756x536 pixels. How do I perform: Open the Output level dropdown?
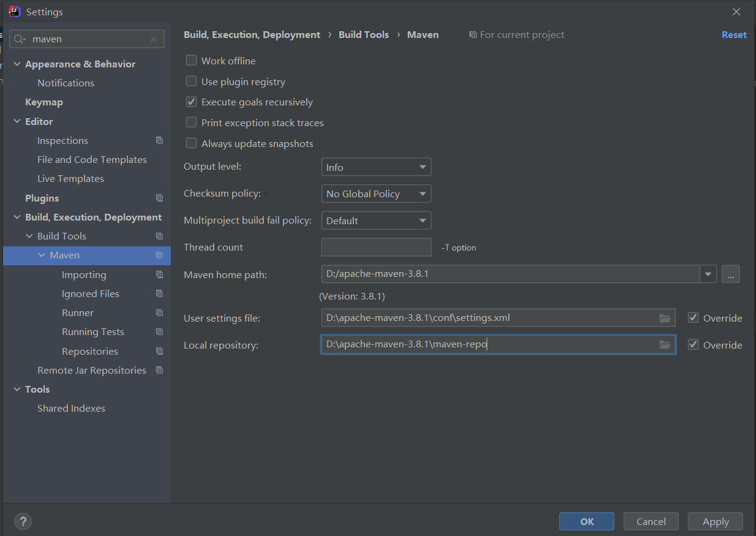376,167
